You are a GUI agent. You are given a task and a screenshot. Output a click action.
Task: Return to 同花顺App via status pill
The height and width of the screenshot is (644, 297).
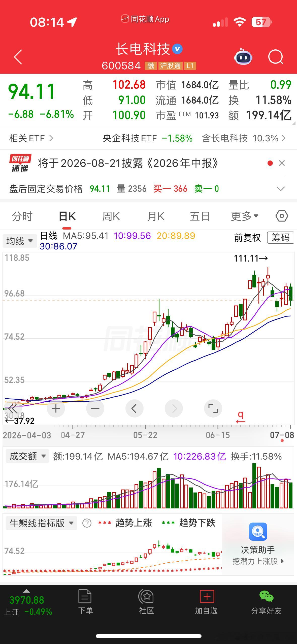[x=145, y=19]
